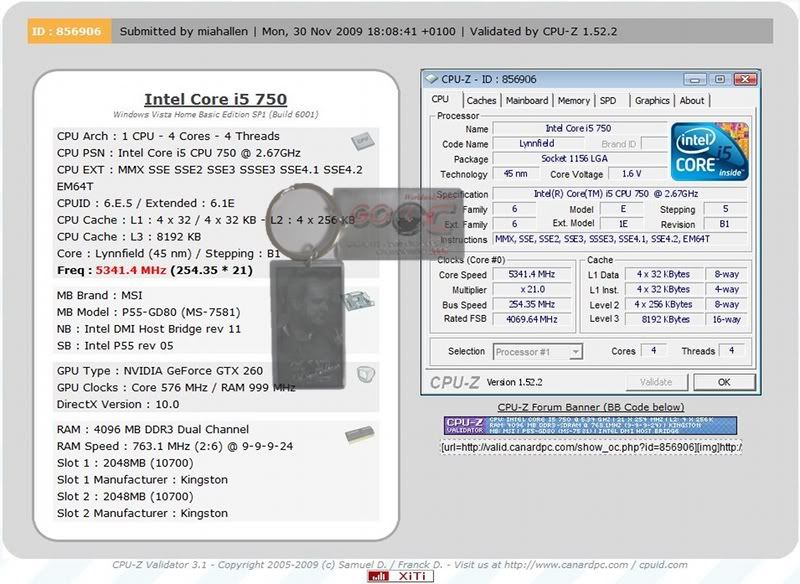Click the Bus Speed value 254.35 MHz
Image resolution: width=800 pixels, height=584 pixels.
click(532, 304)
